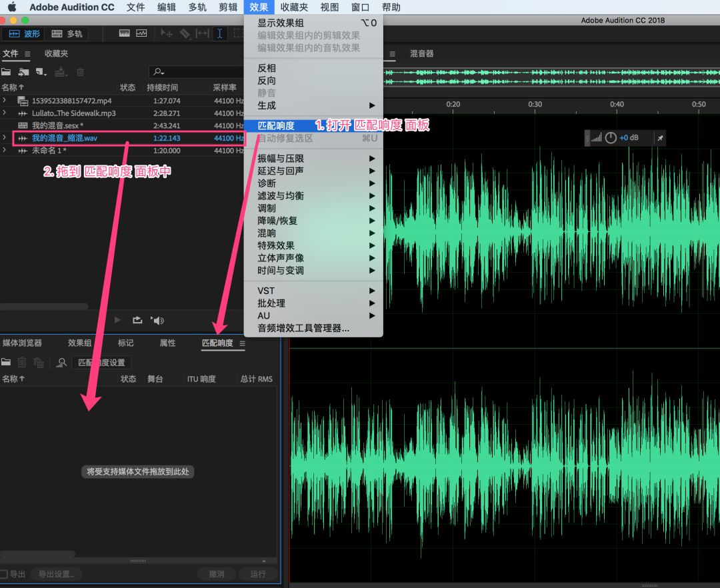Screen dimensions: 720x588
Task: Switch to the 波形 waveform view
Action: coord(23,33)
